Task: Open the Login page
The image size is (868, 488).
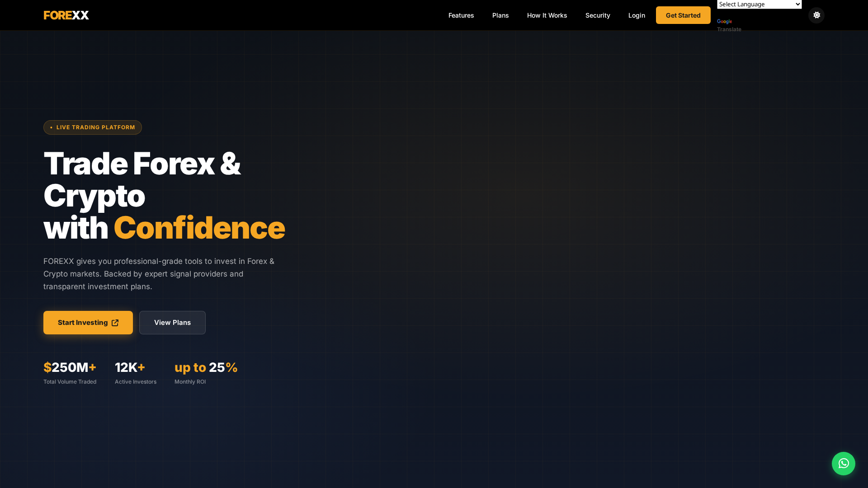Action: (637, 15)
